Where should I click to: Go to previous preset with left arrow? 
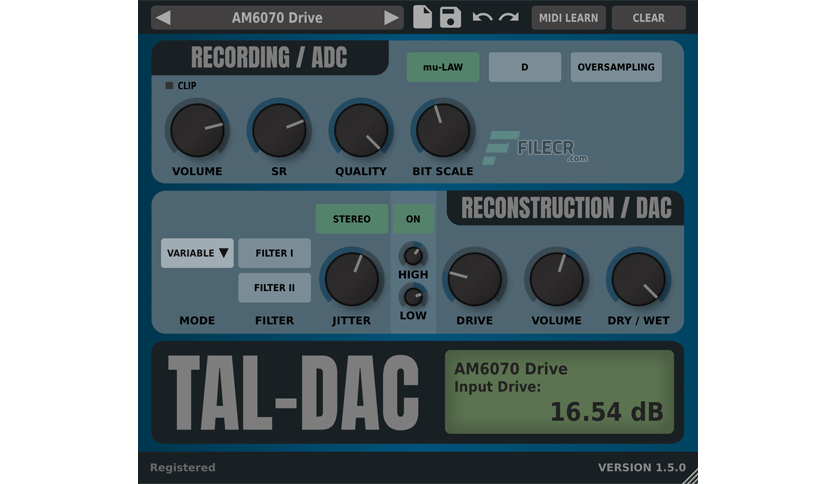[x=164, y=18]
